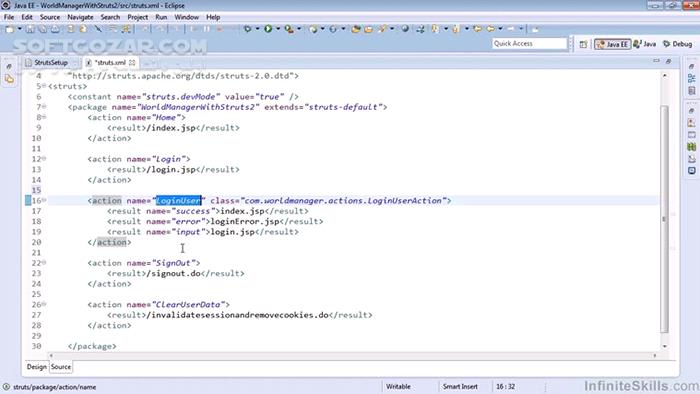Collapse the struts element fold on line 5

[x=44, y=86]
